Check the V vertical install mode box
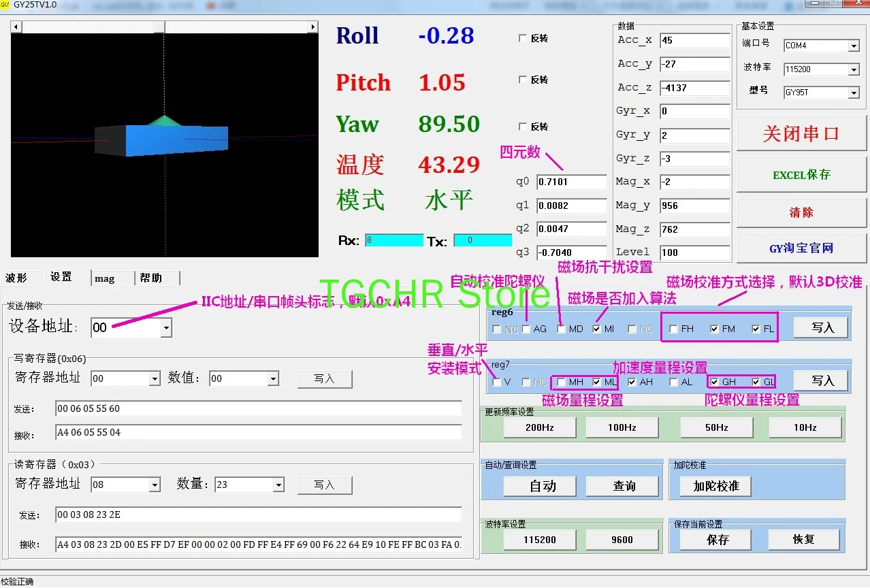 point(496,382)
